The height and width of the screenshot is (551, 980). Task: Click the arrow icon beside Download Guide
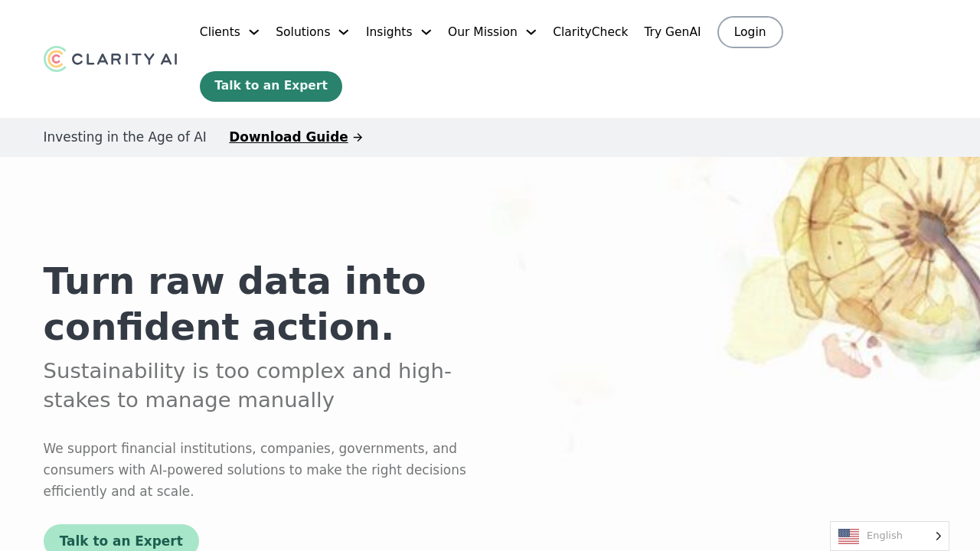tap(358, 138)
